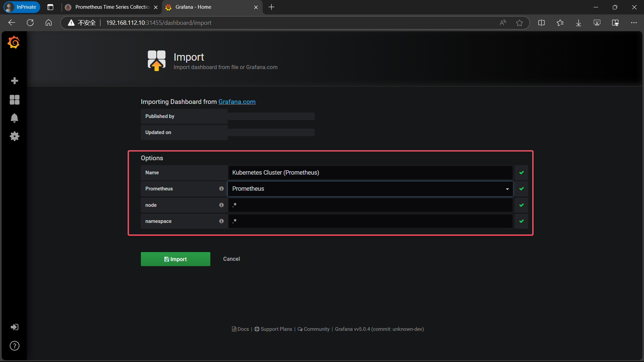Click the dashboard Name input field

(x=370, y=173)
